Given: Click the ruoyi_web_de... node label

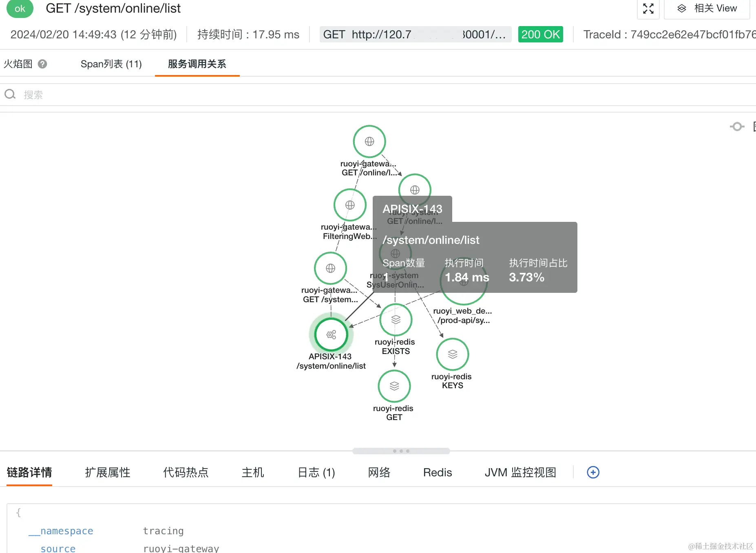Looking at the screenshot, I should tap(462, 311).
